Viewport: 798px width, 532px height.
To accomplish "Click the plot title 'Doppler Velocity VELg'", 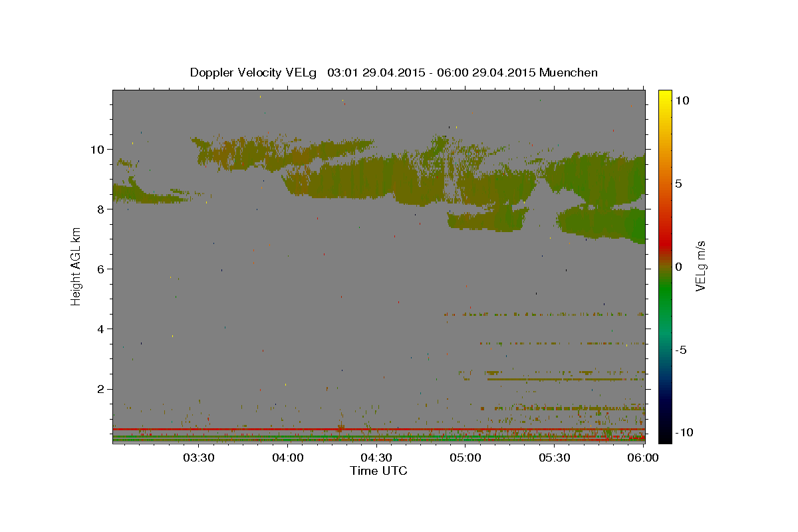I will pyautogui.click(x=253, y=72).
